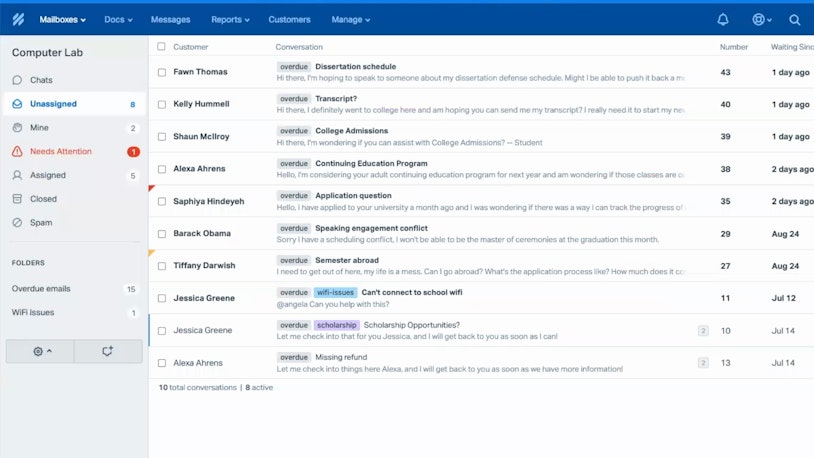Expand the arrow beside profile icon
Viewport: 814px width, 458px height.
click(x=769, y=20)
